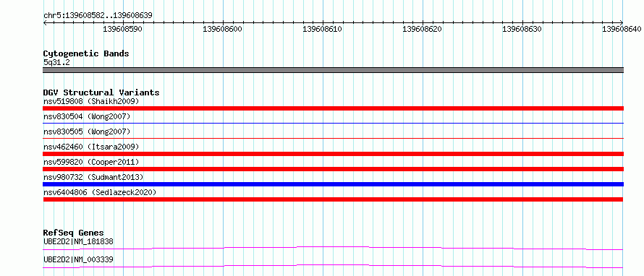Open variant nsv980732 (Sudmant2013) label
The width and height of the screenshot is (644, 276).
pos(93,177)
